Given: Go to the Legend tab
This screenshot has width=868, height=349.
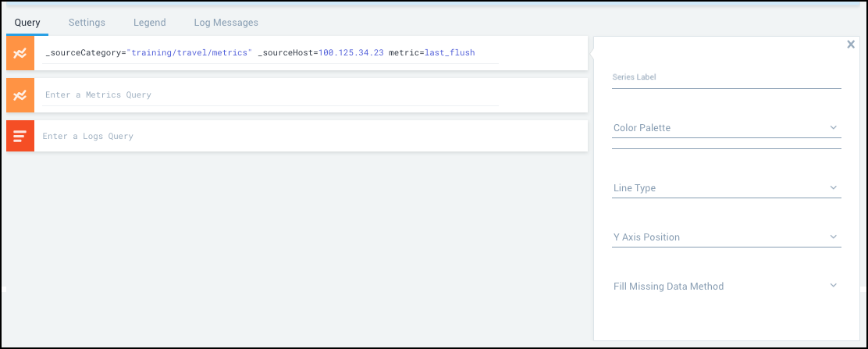Looking at the screenshot, I should [149, 23].
